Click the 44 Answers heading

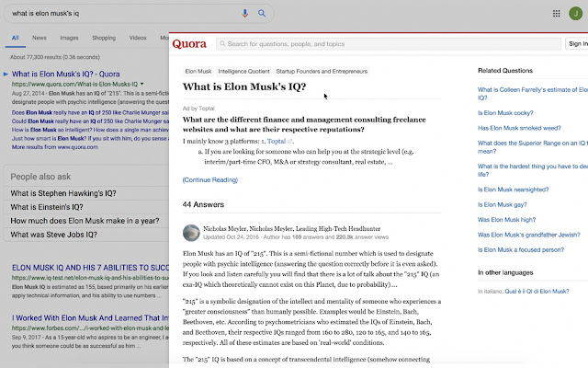(203, 204)
